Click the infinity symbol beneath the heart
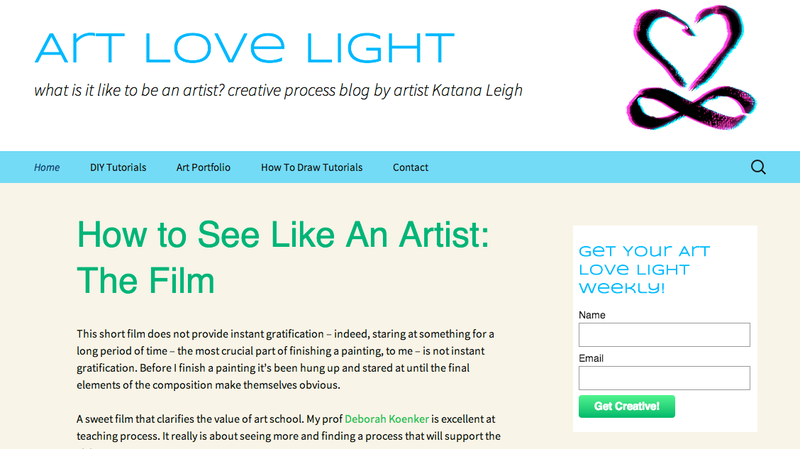The width and height of the screenshot is (800, 449). (691, 108)
